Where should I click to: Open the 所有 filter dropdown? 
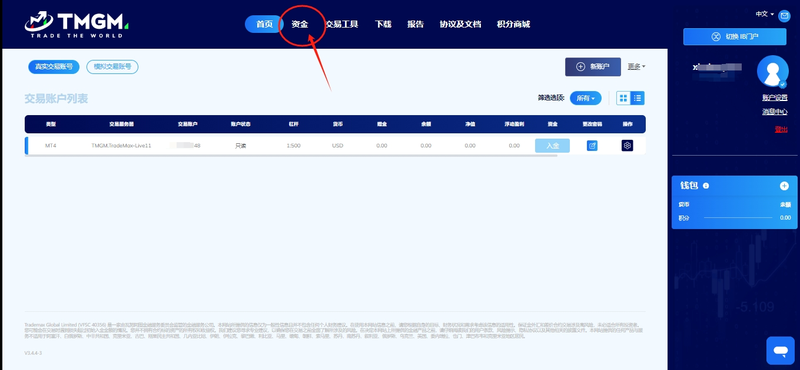[x=585, y=98]
